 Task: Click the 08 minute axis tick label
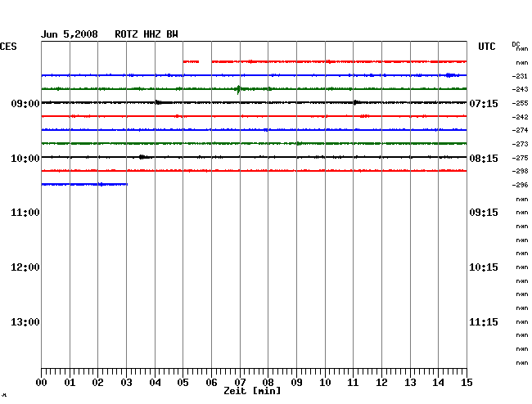point(268,383)
